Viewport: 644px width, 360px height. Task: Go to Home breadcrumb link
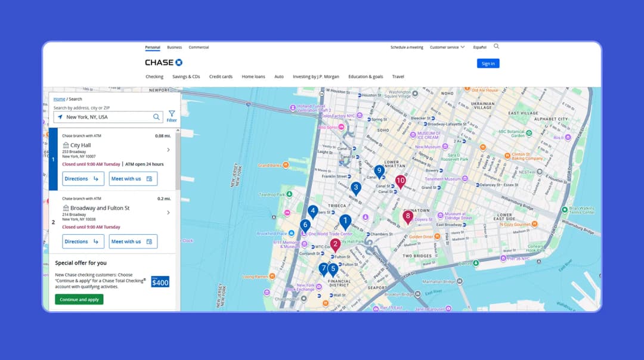click(59, 99)
